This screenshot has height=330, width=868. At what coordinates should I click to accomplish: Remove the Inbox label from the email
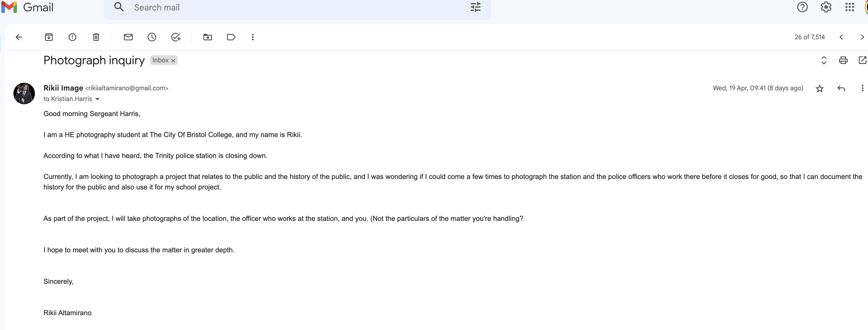click(x=173, y=61)
